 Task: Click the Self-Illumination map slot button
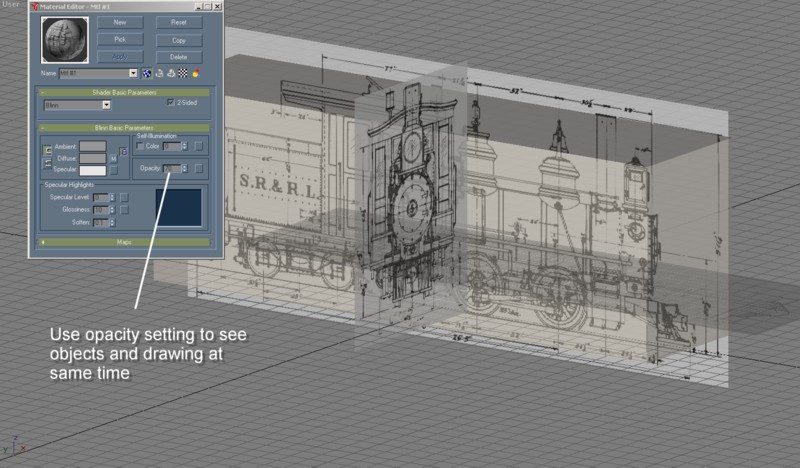pos(198,146)
